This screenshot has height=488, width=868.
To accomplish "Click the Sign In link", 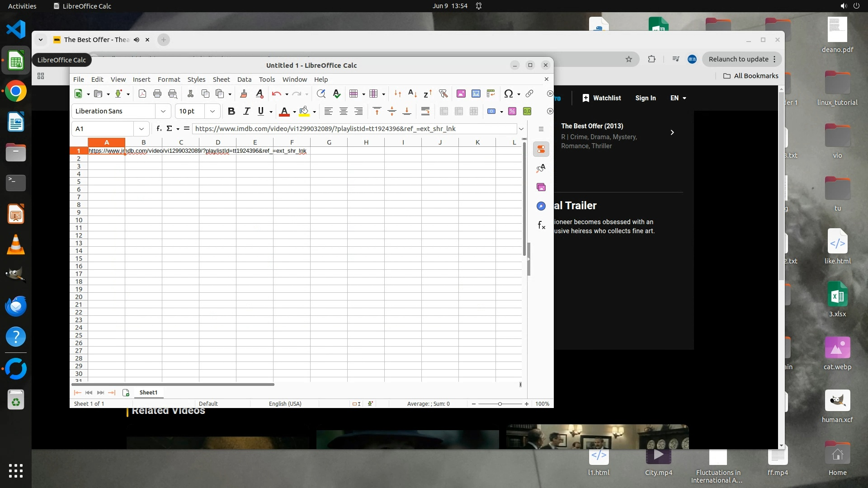I will [645, 98].
